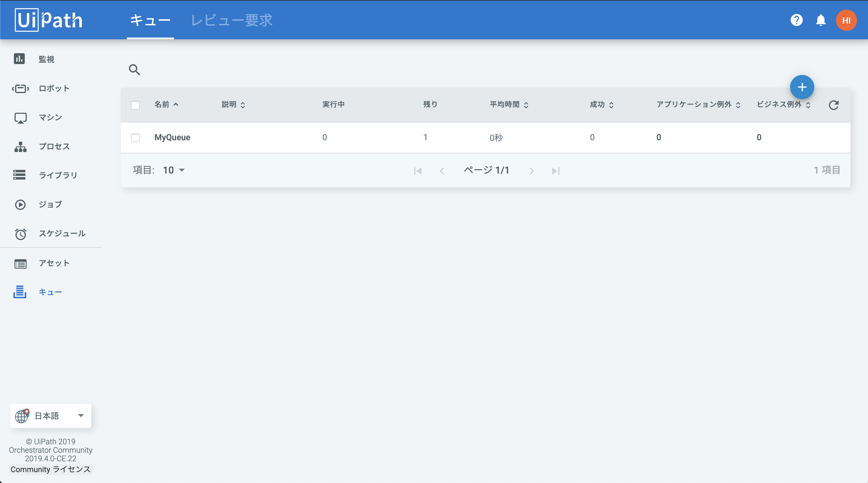
Task: Refresh the queue table
Action: click(x=834, y=105)
